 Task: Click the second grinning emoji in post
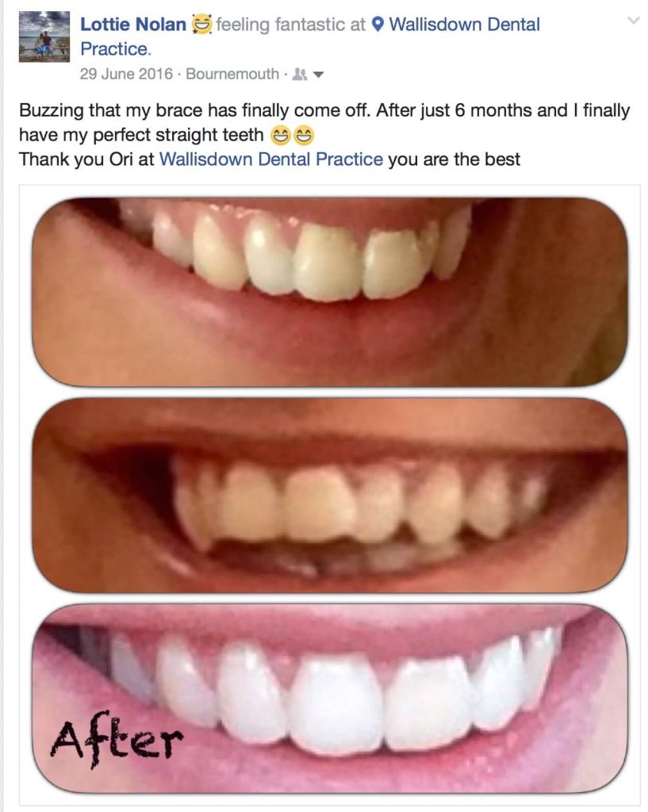click(304, 136)
